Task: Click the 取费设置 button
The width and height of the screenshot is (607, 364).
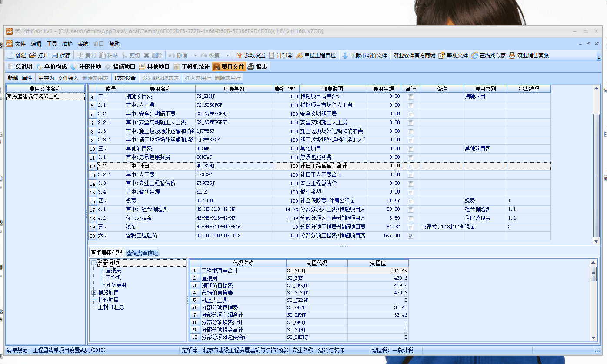Action: pos(125,78)
